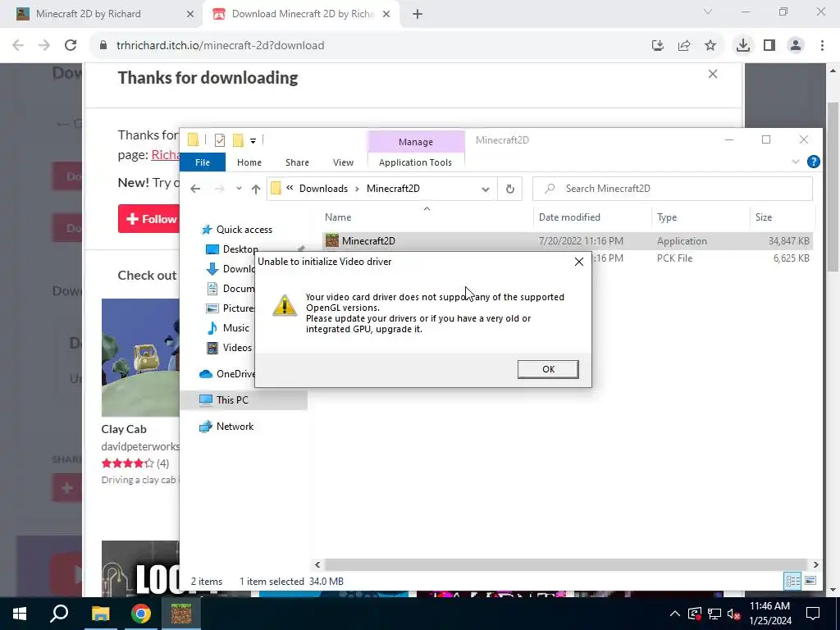Screen dimensions: 840x630
Task: Open File Explorer from the taskbar
Action: click(100, 614)
